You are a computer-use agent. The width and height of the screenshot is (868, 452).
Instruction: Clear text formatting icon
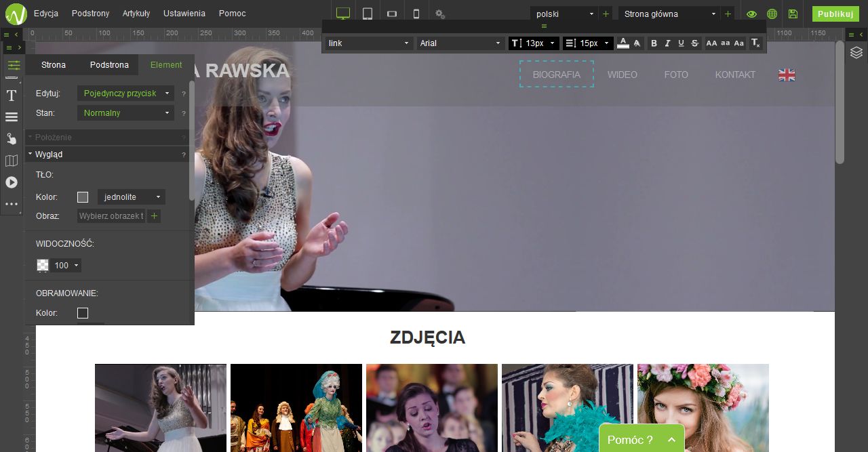(755, 43)
